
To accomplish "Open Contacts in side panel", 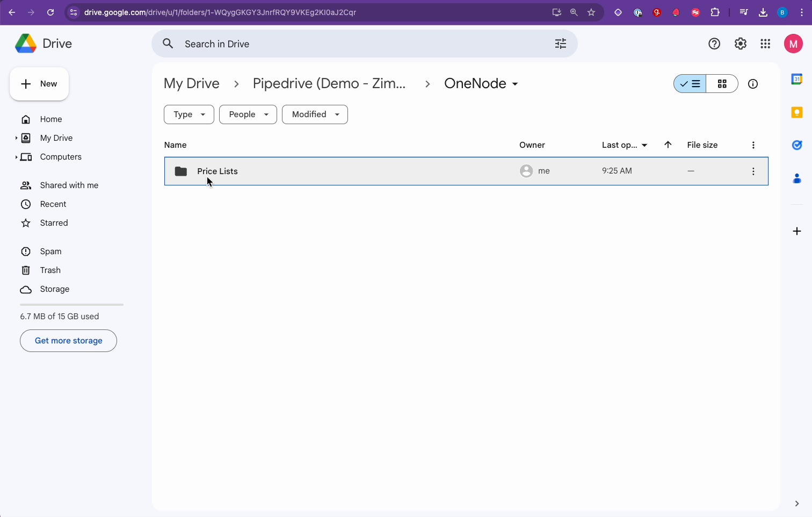I will click(x=796, y=178).
